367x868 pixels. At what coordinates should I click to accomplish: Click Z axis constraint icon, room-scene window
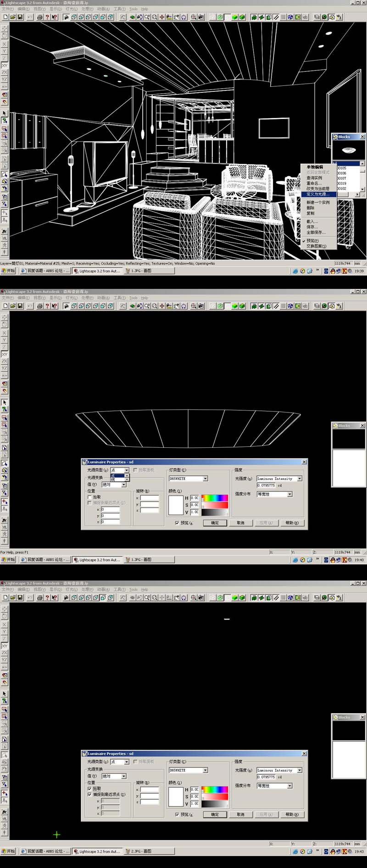[x=5, y=58]
